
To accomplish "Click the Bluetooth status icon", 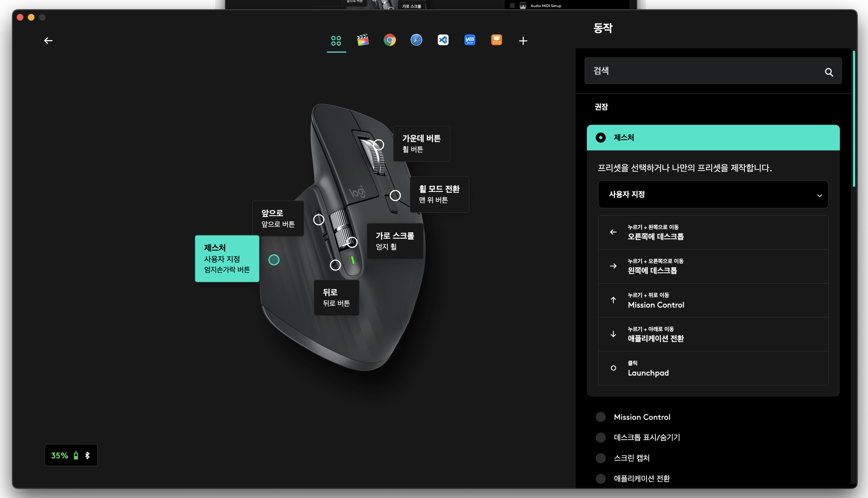I will 87,455.
